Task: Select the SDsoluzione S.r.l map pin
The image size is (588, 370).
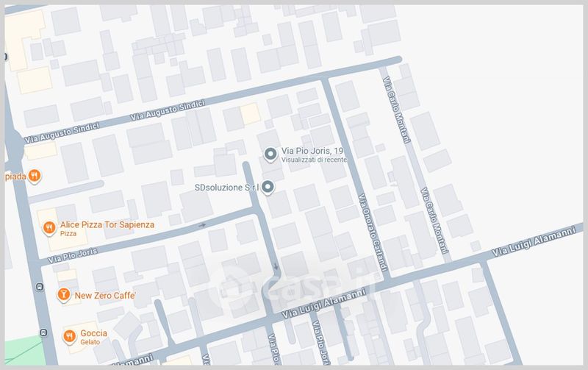Action: coord(268,188)
